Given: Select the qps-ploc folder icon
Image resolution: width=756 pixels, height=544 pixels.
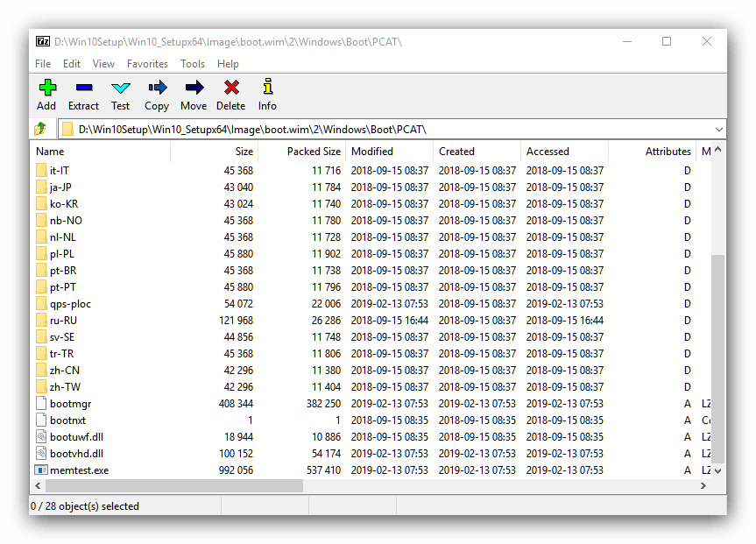Looking at the screenshot, I should pos(41,304).
